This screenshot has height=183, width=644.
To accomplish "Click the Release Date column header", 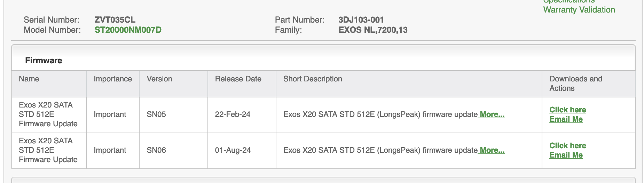I will pyautogui.click(x=238, y=79).
